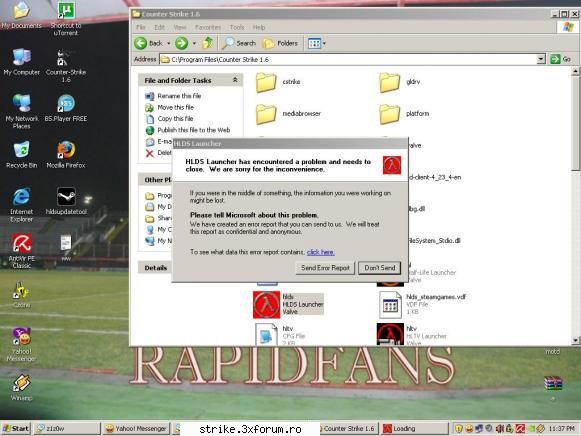Open the AntiVir PE Classic icon
The image size is (581, 436).
(x=22, y=243)
